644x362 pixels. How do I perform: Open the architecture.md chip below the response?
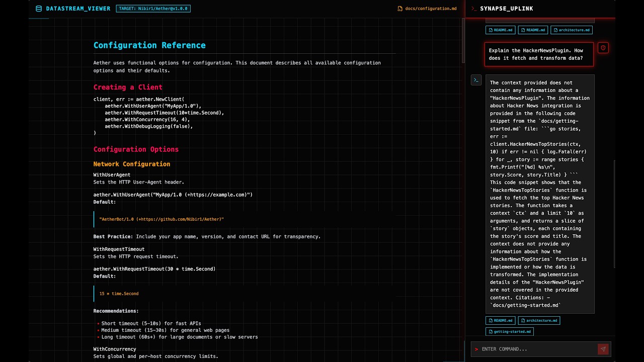[x=539, y=320]
